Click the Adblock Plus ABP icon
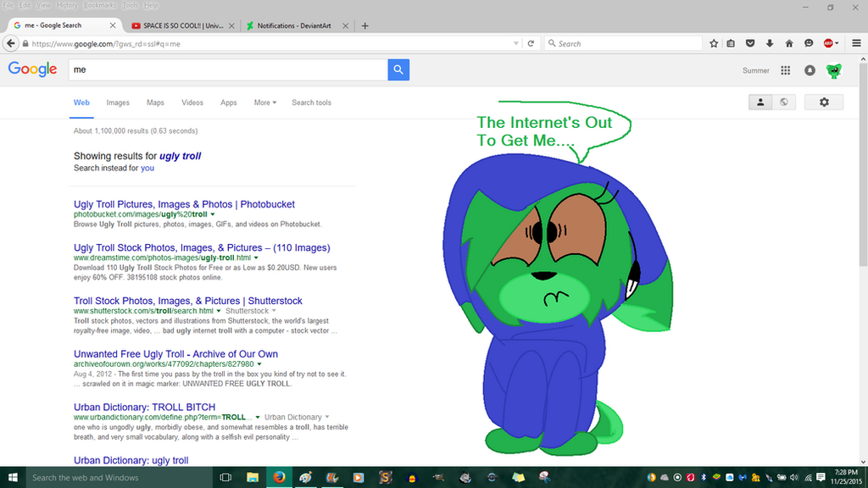The width and height of the screenshot is (868, 488). (828, 43)
